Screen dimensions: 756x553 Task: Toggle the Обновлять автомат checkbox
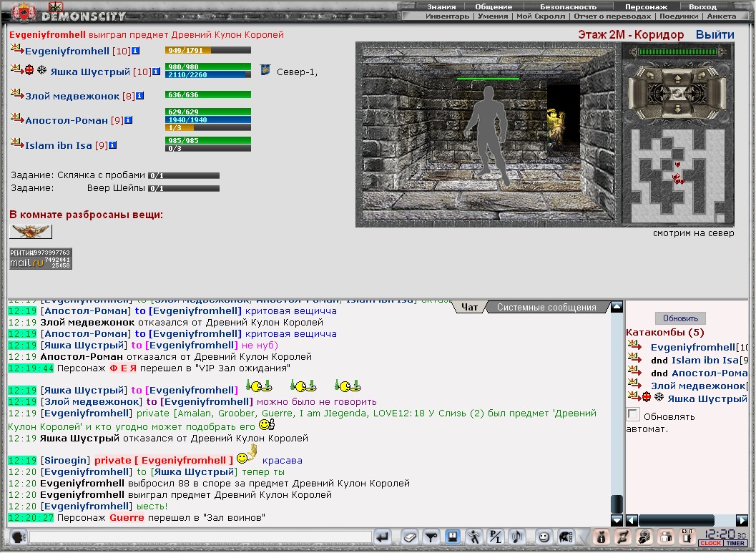coord(633,414)
